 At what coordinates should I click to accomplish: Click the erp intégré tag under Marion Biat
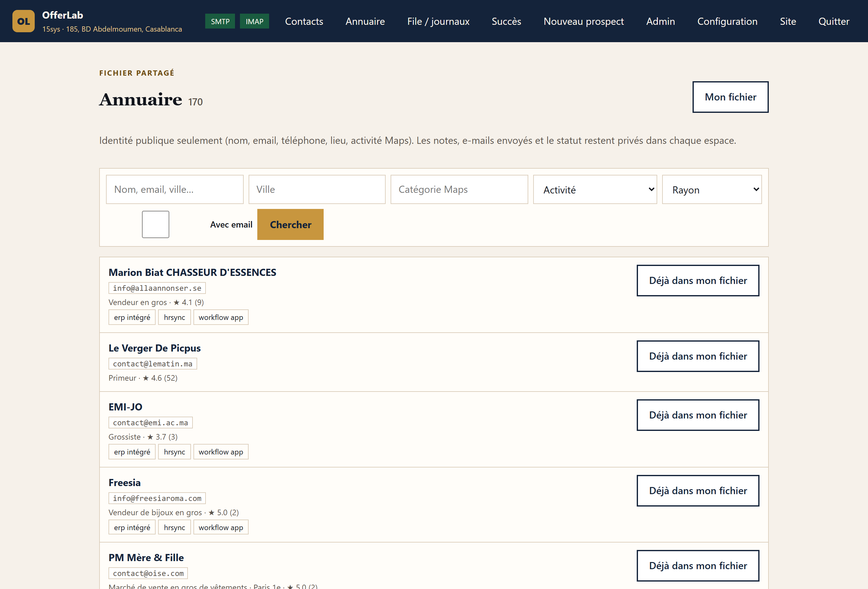(132, 317)
